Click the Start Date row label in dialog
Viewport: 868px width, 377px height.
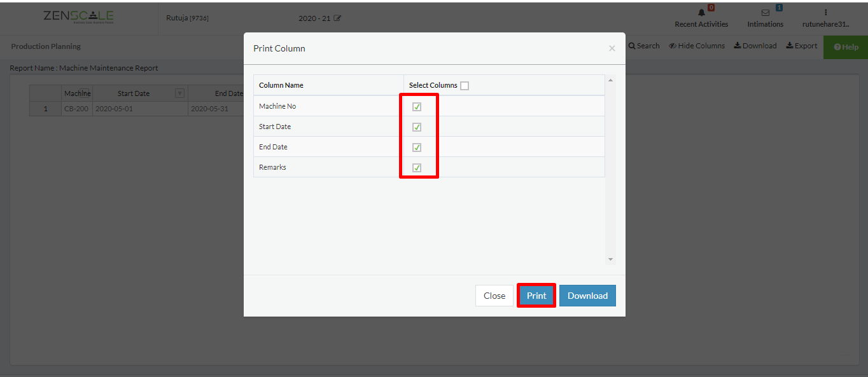tap(275, 127)
